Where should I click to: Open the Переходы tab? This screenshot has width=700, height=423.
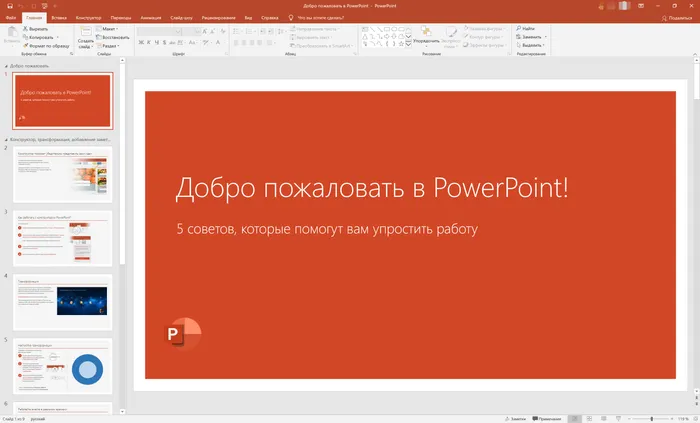121,18
